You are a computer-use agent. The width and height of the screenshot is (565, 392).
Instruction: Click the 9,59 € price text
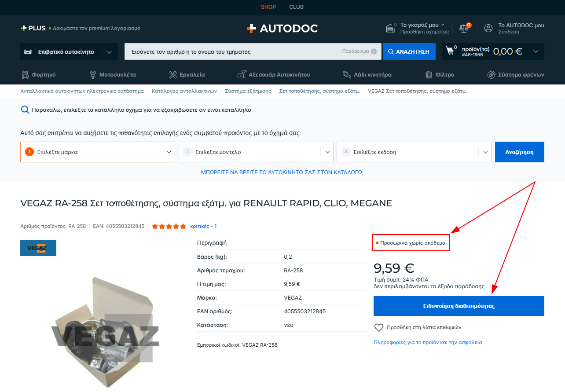pos(394,268)
